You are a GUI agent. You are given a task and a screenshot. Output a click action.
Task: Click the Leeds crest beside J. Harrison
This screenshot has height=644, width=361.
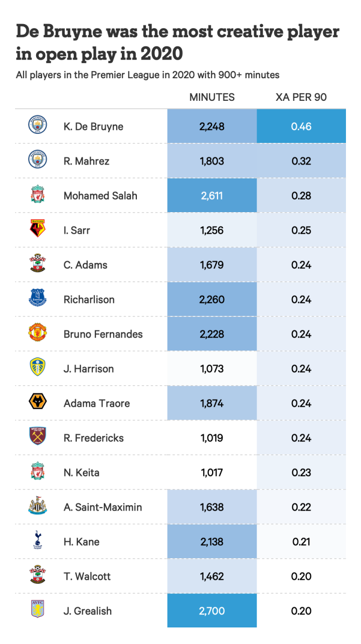tap(38, 369)
